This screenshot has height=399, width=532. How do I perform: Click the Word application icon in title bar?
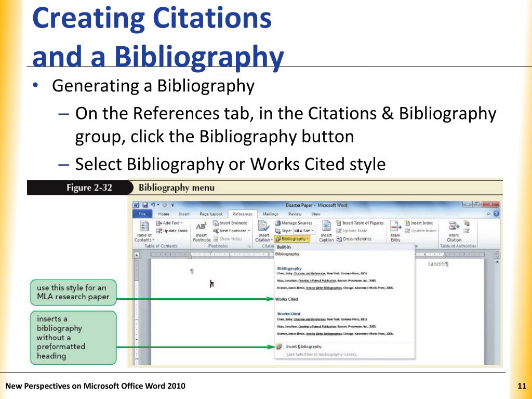click(x=136, y=205)
